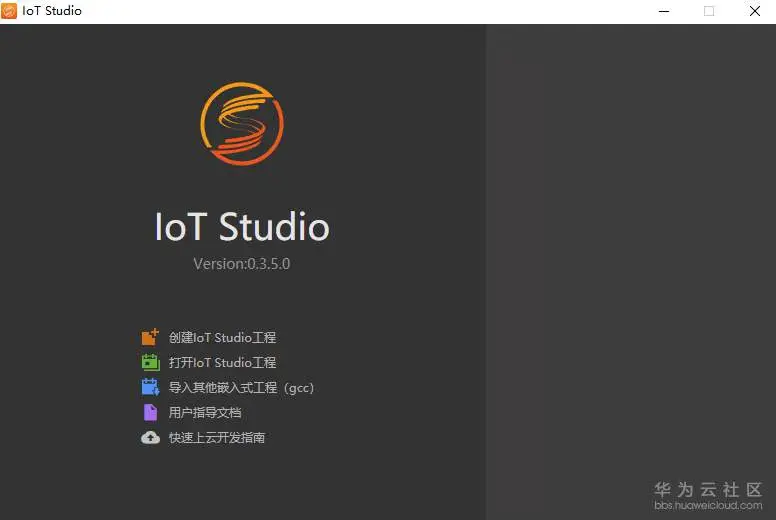Click the Version:0.3.5.0 text

(x=242, y=264)
